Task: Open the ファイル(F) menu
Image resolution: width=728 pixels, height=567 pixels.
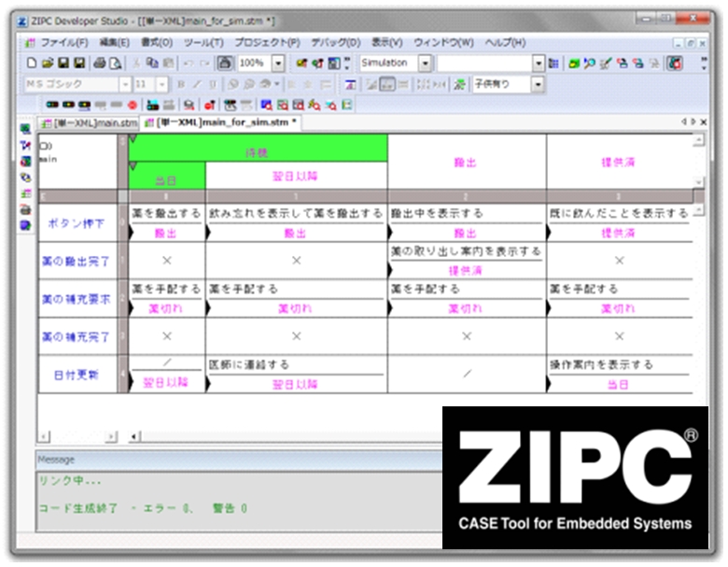Action: point(63,43)
